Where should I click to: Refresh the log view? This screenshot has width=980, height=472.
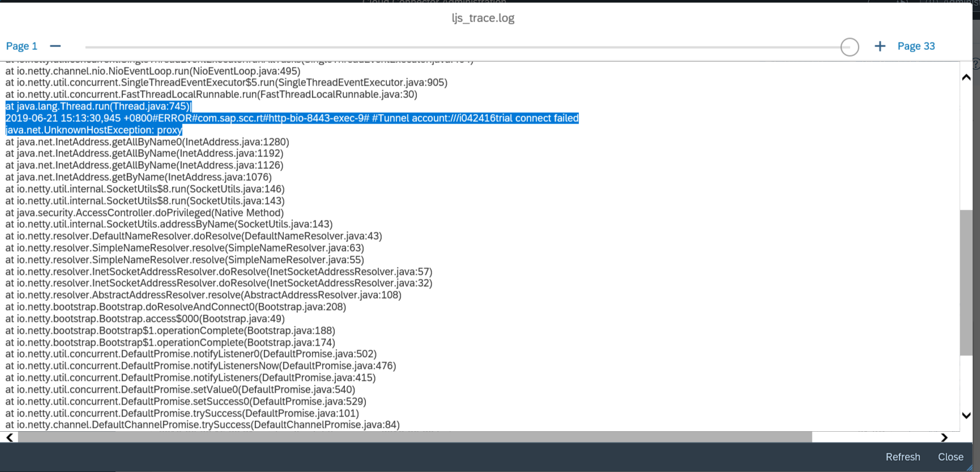click(x=903, y=457)
